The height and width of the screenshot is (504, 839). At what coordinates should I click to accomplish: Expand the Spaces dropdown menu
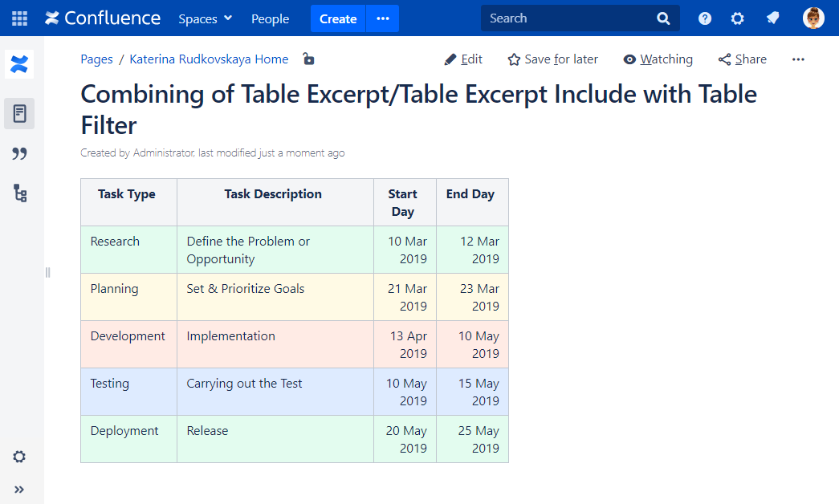[205, 18]
